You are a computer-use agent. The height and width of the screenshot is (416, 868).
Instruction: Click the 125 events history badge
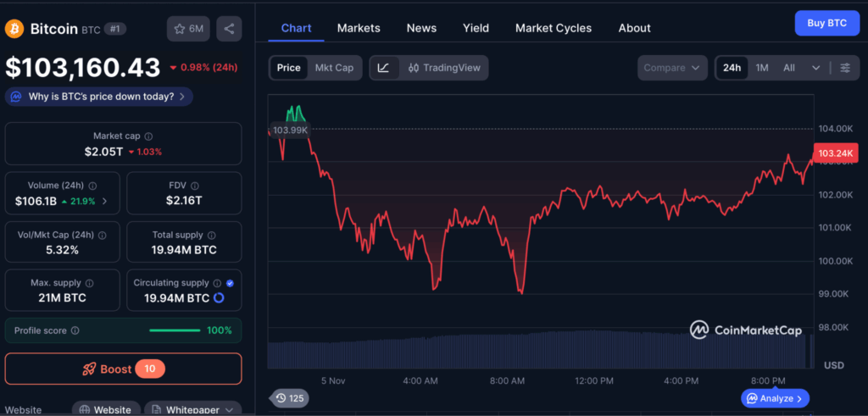[290, 398]
